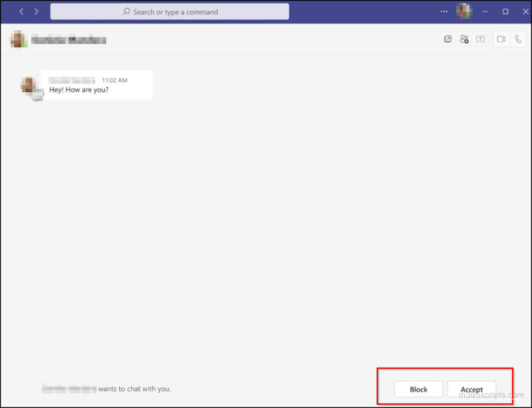This screenshot has width=532, height=408.
Task: Accept the chat request
Action: coord(472,389)
